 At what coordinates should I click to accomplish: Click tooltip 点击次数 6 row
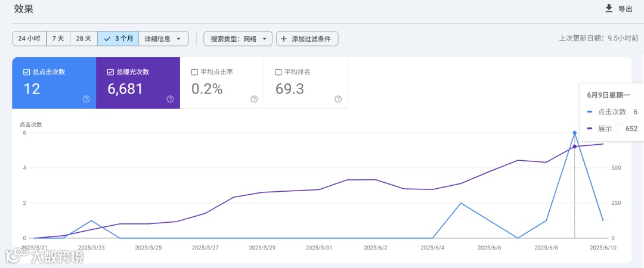point(612,111)
